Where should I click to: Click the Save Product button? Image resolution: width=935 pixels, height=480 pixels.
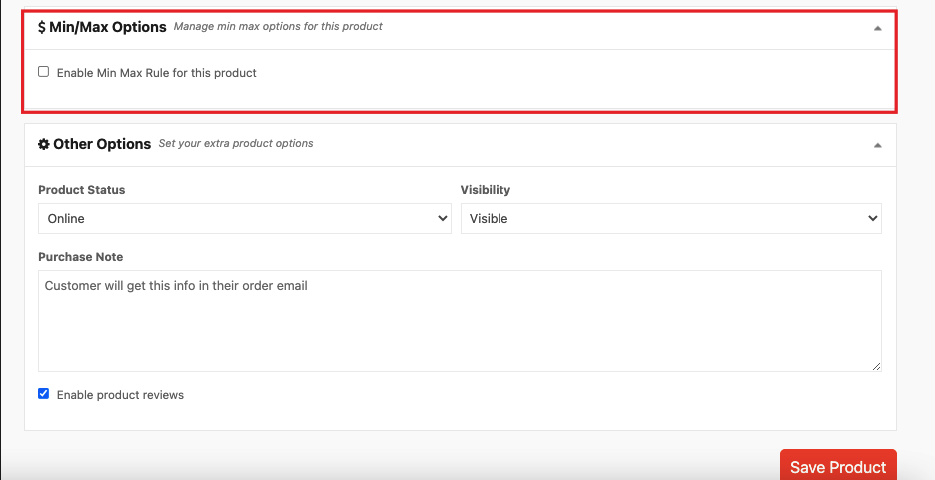[x=838, y=465]
